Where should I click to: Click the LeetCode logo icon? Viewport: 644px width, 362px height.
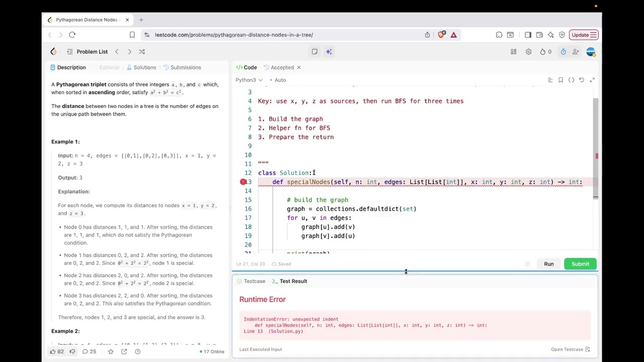click(x=53, y=52)
